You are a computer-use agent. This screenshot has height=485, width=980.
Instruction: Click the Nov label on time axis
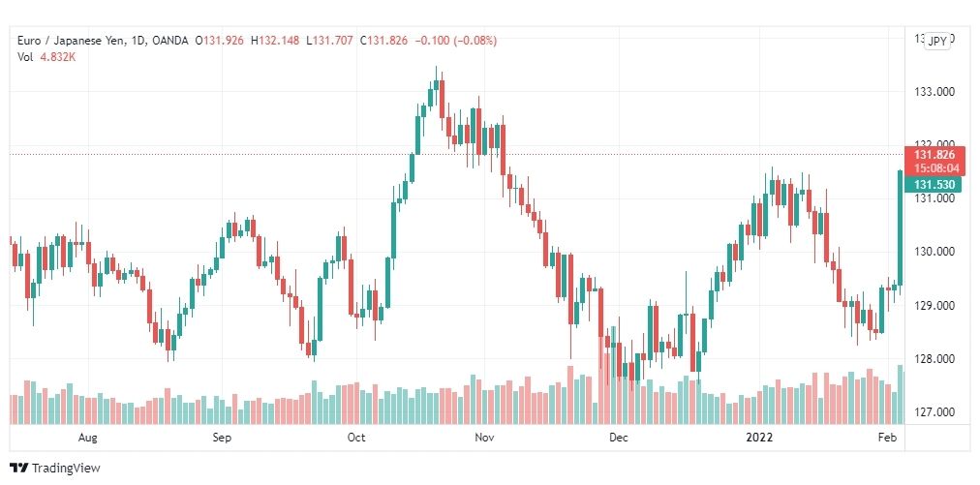pyautogui.click(x=485, y=438)
